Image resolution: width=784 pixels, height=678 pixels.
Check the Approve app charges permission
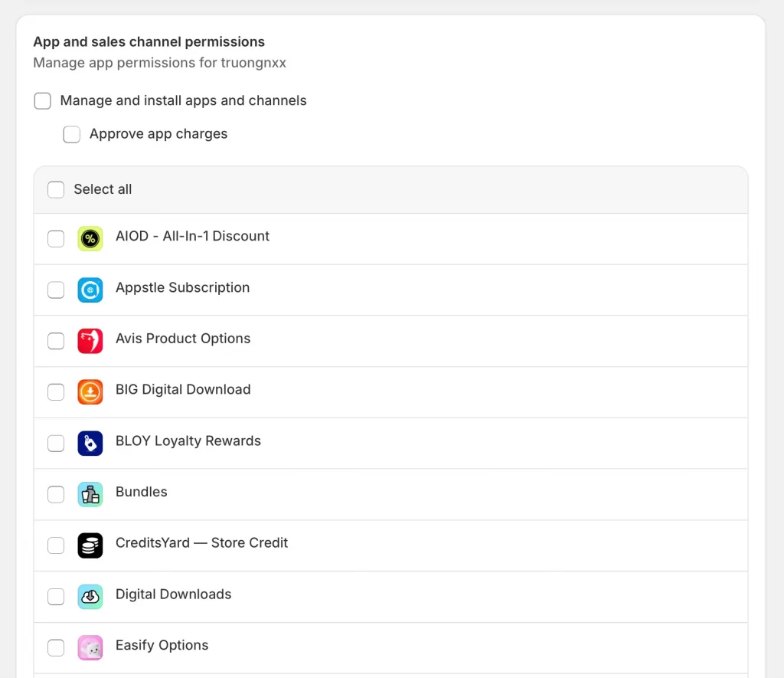[x=71, y=134]
